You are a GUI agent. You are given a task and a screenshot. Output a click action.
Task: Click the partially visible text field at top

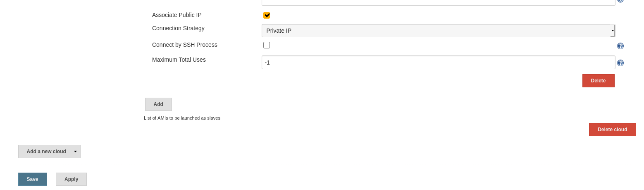tap(438, 2)
